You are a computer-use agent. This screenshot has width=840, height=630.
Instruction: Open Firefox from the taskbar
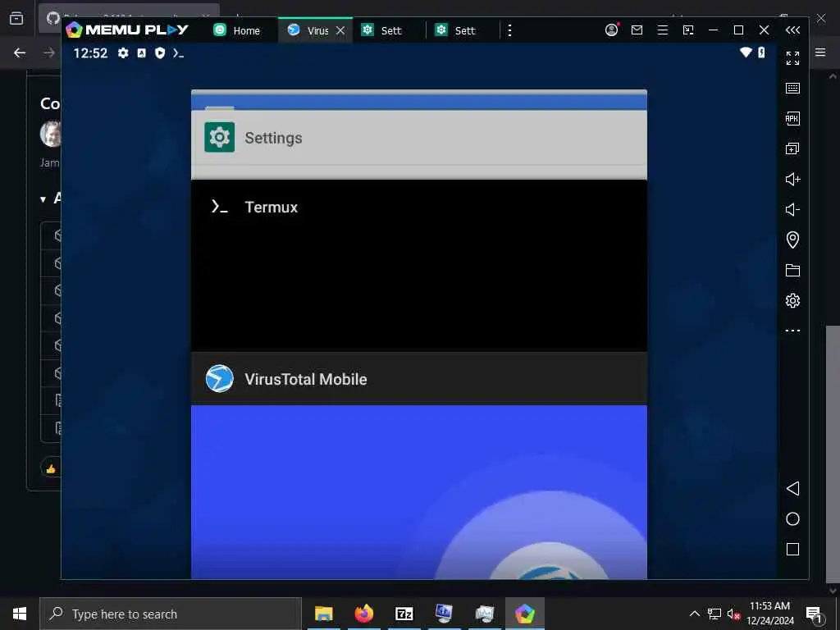363,614
